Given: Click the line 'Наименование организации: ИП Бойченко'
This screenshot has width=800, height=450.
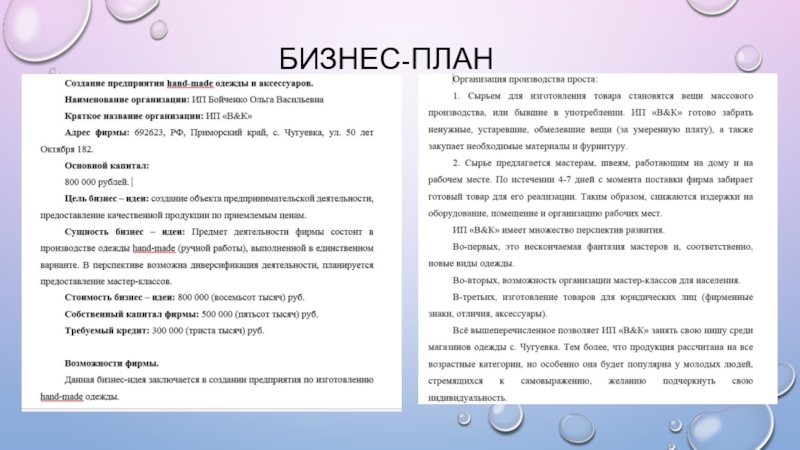Looking at the screenshot, I should coord(194,100).
